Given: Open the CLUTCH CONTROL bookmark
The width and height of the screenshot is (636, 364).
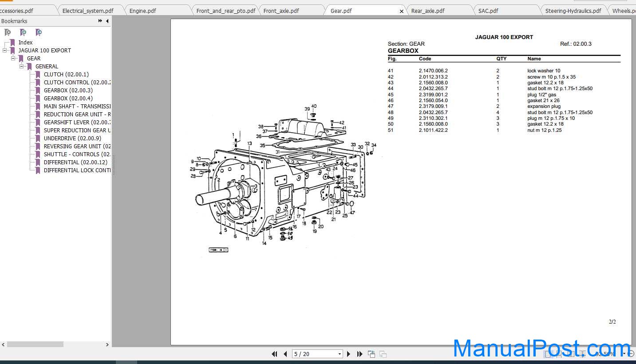Looking at the screenshot, I should pyautogui.click(x=77, y=83).
